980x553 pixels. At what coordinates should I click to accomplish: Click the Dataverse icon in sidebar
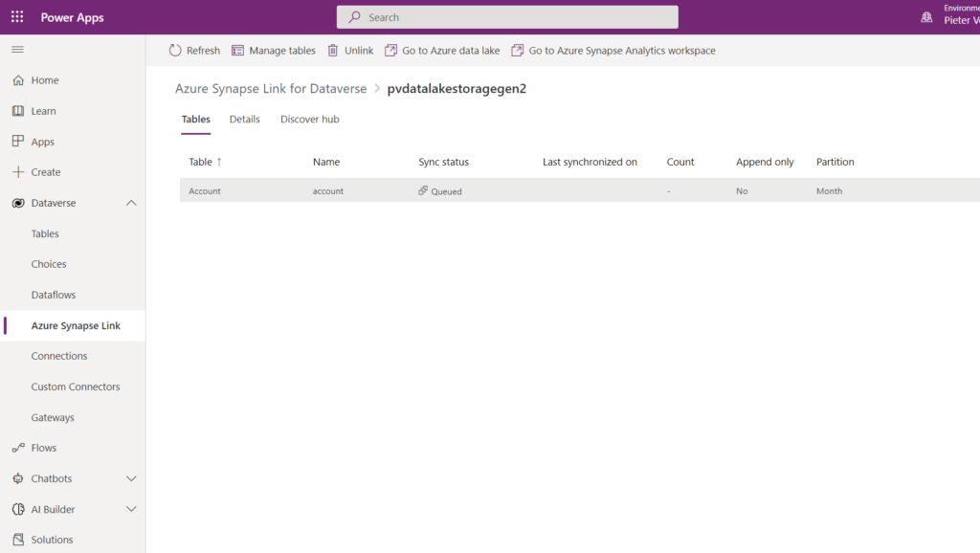[x=18, y=203]
